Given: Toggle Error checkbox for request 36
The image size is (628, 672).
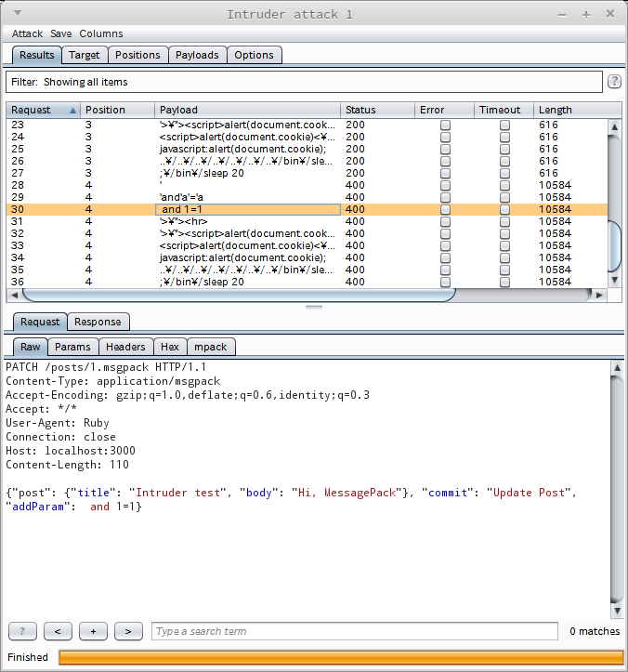Looking at the screenshot, I should tap(445, 282).
